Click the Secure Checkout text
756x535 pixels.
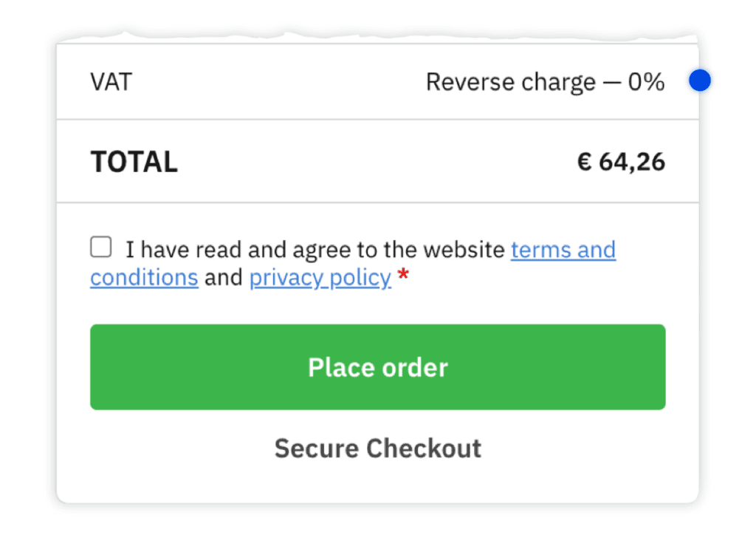click(x=378, y=448)
